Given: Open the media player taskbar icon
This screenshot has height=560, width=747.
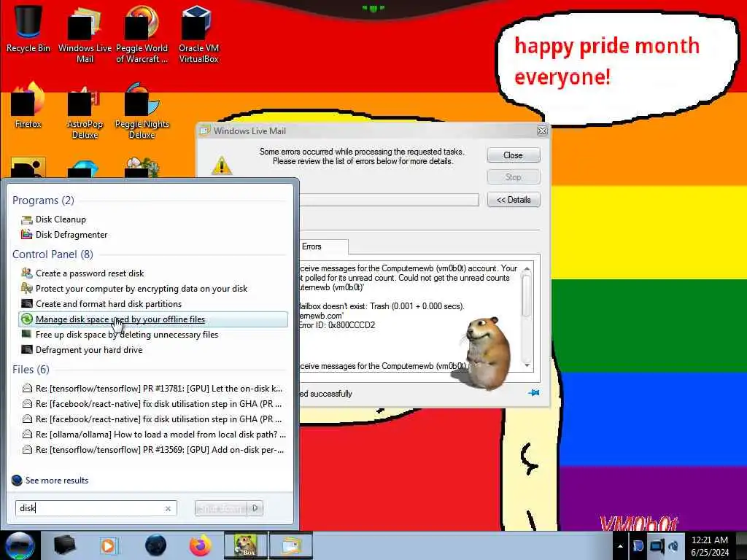Looking at the screenshot, I should click(109, 545).
